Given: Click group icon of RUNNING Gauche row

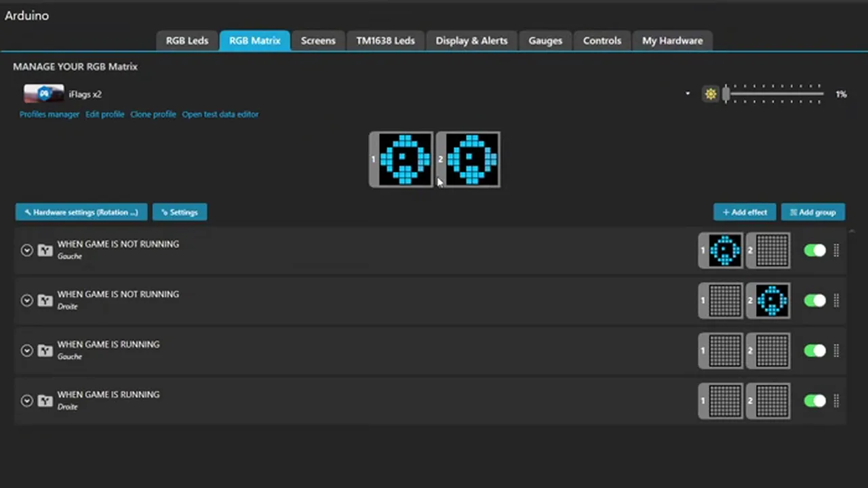Looking at the screenshot, I should (45, 350).
